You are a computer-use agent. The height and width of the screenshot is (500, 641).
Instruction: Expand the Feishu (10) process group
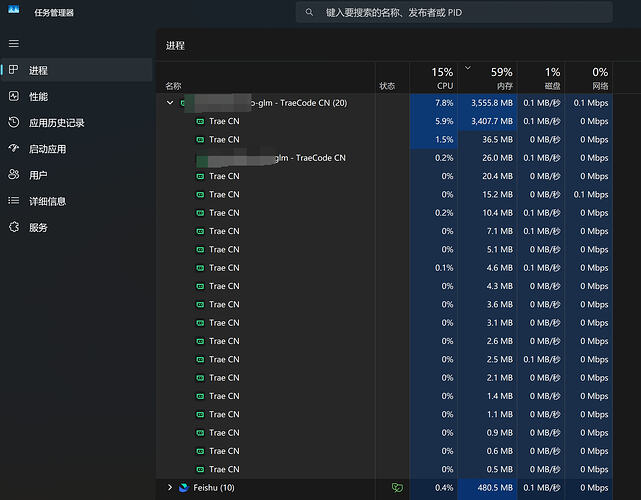(x=170, y=487)
